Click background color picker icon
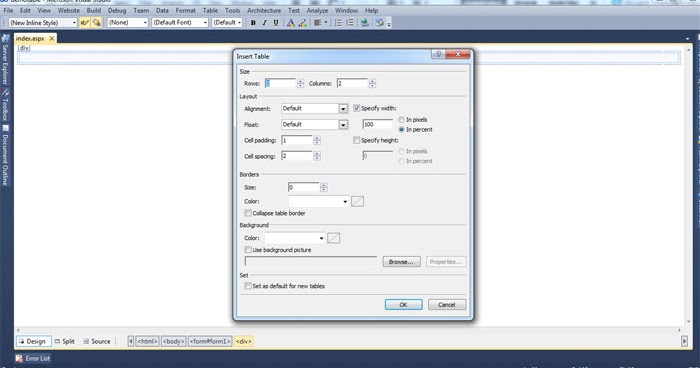The image size is (700, 368). [x=333, y=238]
